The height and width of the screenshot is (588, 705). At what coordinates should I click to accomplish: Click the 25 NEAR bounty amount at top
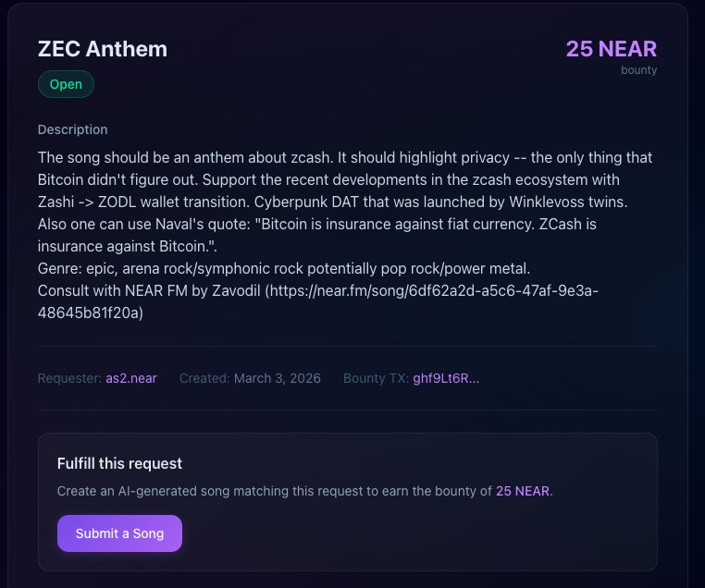point(612,49)
